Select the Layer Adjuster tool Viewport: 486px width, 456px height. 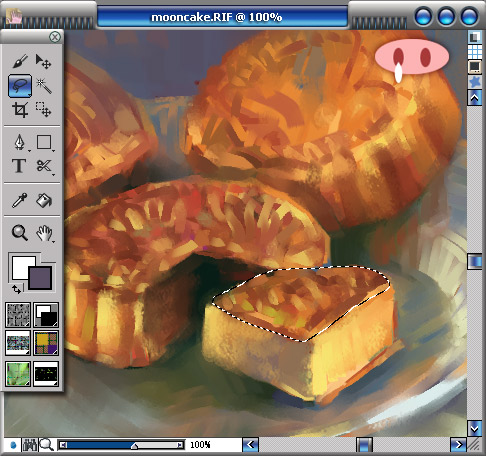point(43,61)
